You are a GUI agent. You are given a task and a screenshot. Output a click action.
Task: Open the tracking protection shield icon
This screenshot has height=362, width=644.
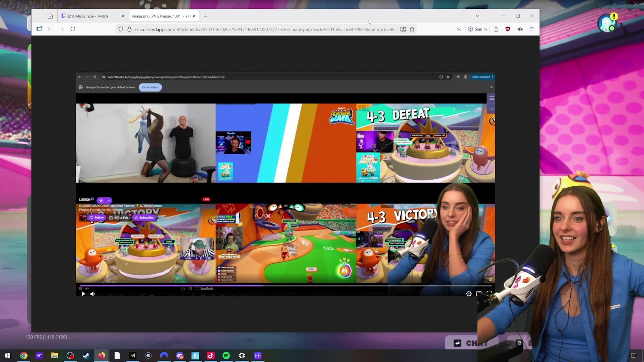[x=121, y=29]
